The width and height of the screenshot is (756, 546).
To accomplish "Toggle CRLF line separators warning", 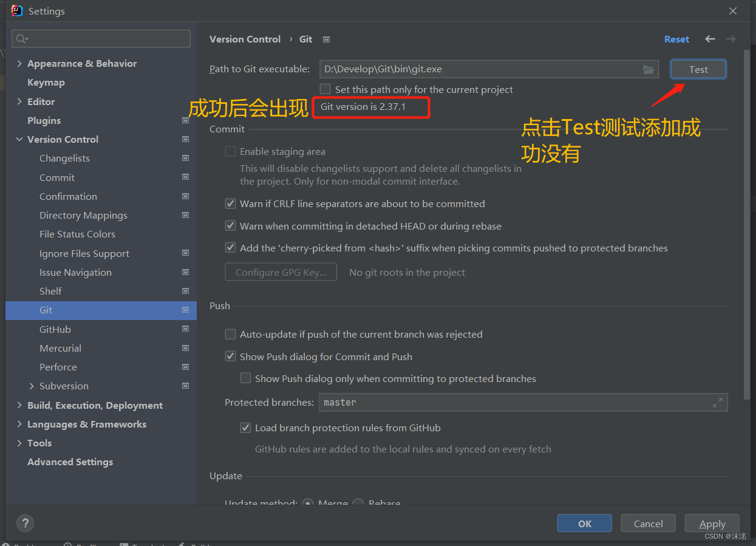I will click(230, 203).
